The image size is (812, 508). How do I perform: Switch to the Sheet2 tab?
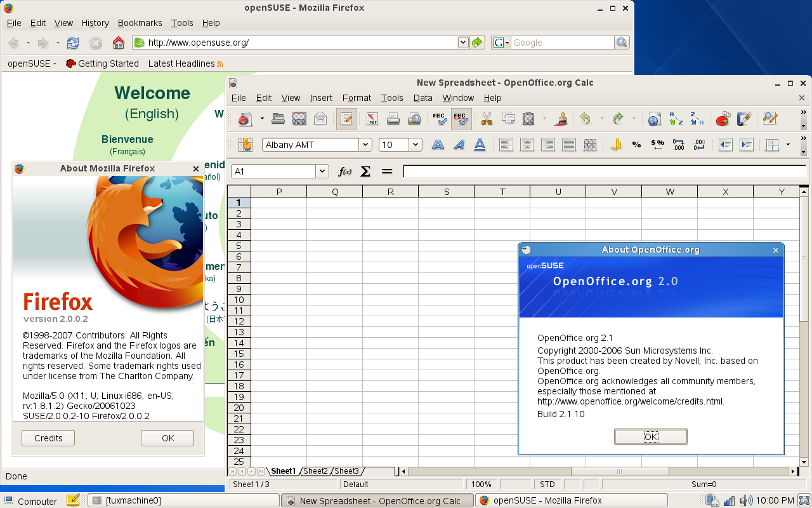315,471
